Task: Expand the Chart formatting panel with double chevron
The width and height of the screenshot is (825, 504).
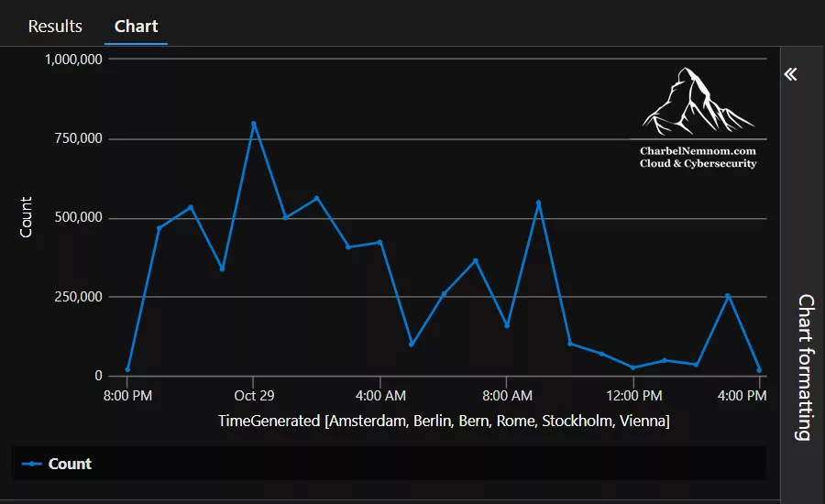Action: tap(790, 74)
